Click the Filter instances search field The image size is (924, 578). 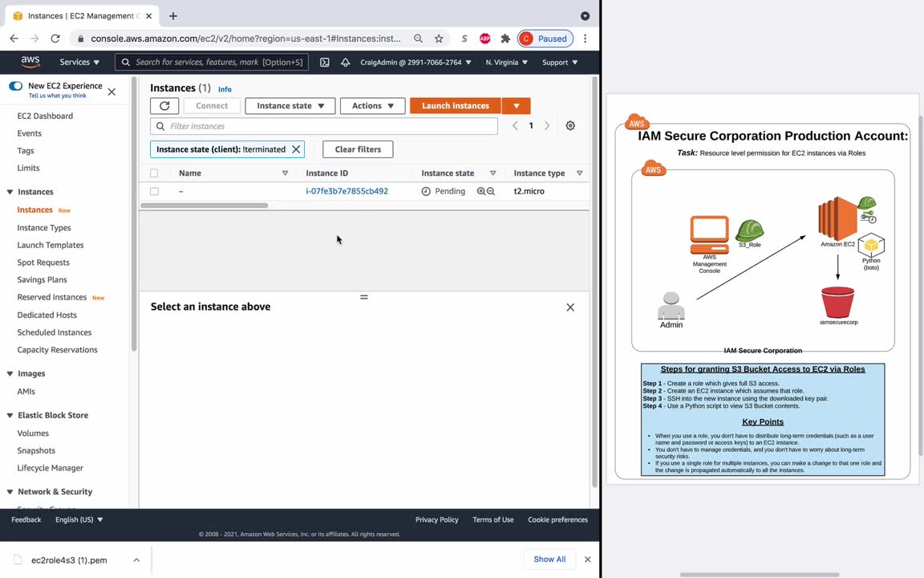tap(324, 126)
